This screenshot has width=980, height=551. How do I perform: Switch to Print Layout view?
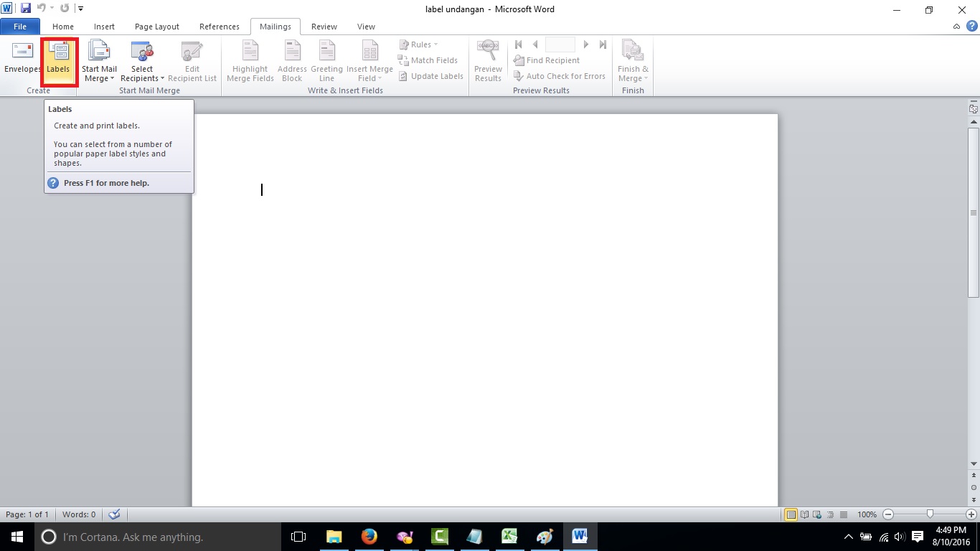(791, 514)
